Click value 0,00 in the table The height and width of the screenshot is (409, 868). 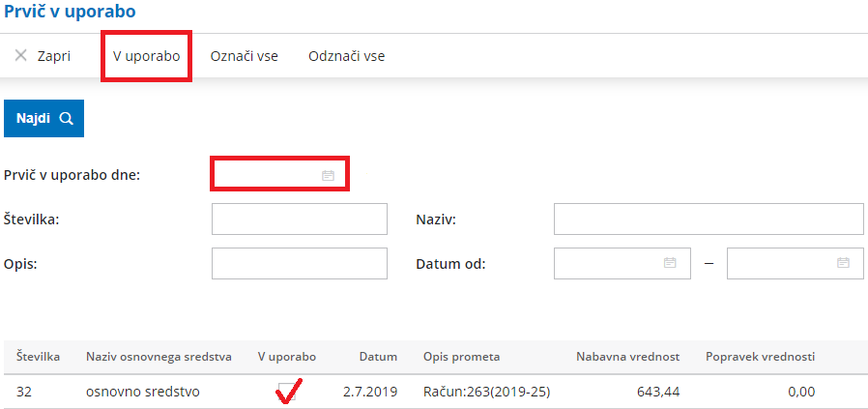pyautogui.click(x=801, y=393)
